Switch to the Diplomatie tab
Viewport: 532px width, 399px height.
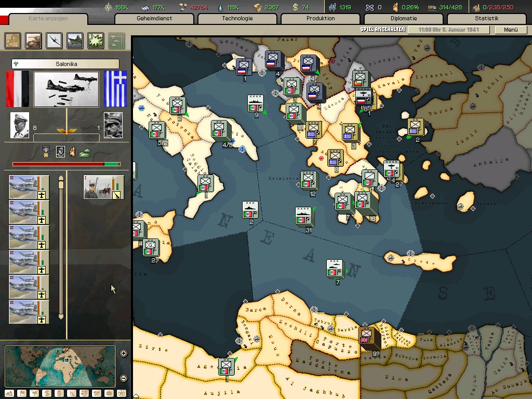pos(404,19)
